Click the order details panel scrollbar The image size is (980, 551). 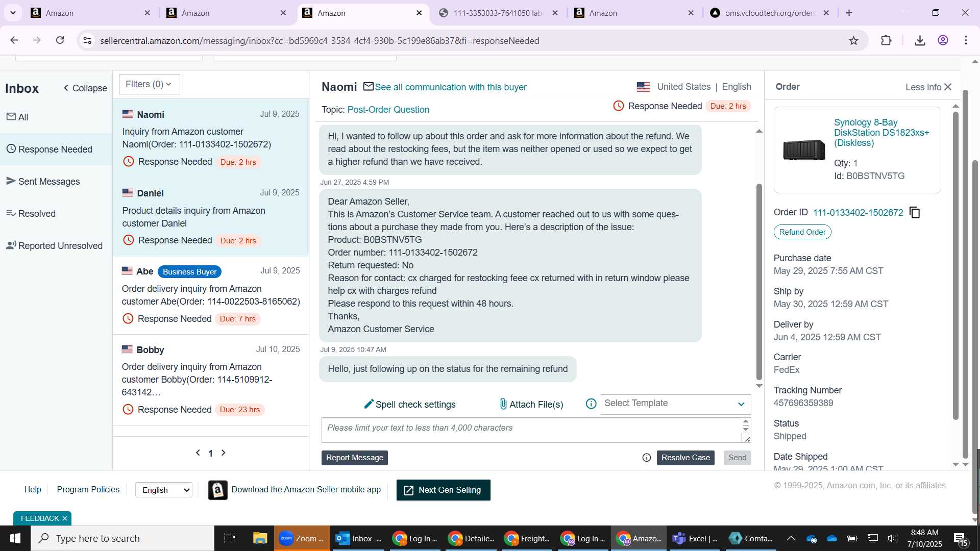tap(955, 265)
